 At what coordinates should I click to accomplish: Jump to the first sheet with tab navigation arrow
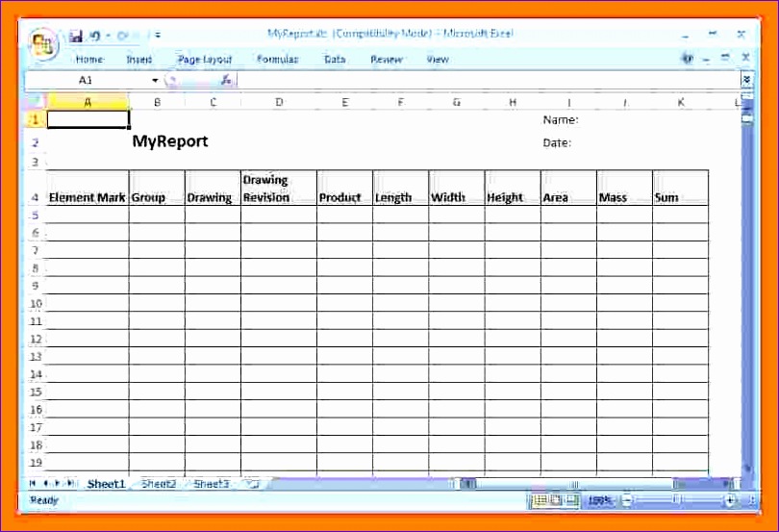[x=33, y=483]
